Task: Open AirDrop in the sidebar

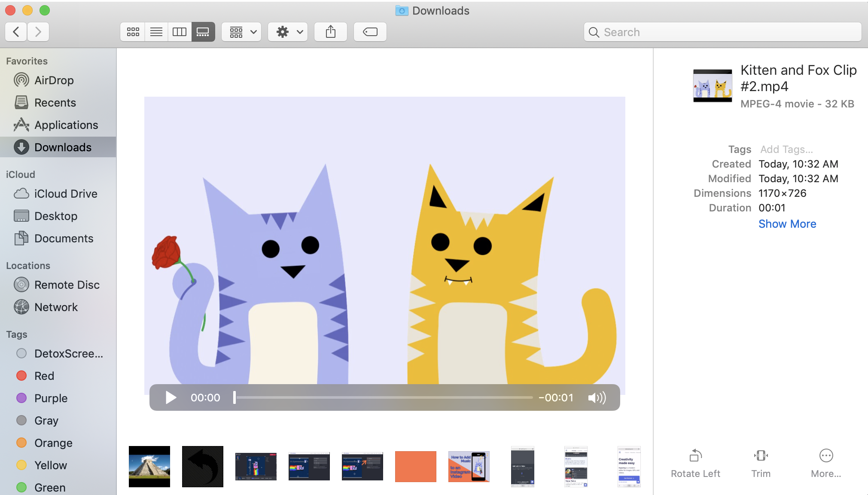Action: pos(54,80)
